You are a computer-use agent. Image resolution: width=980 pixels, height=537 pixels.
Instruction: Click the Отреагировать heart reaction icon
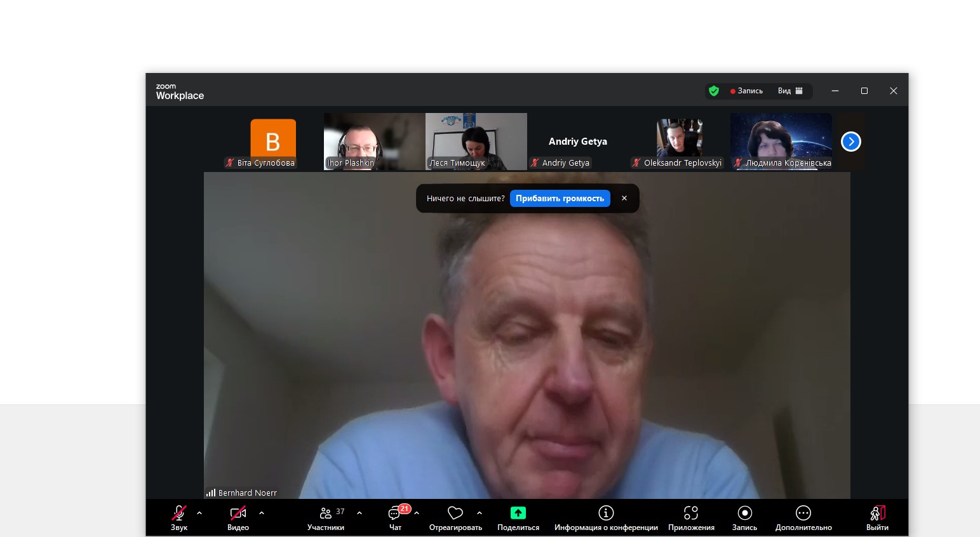(455, 513)
